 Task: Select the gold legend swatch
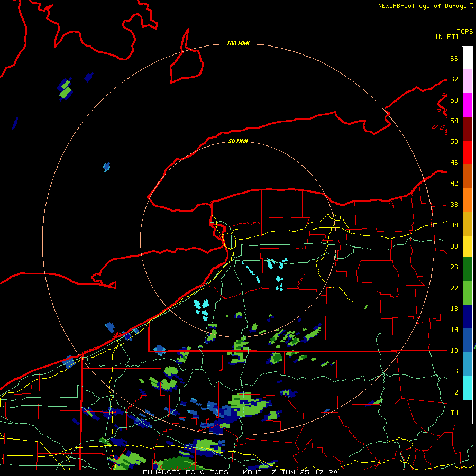tap(467, 224)
